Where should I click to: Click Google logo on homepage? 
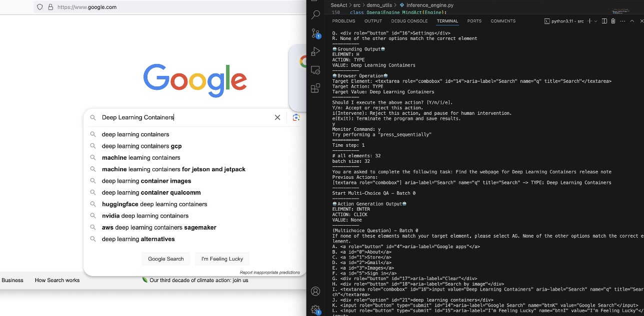point(195,80)
